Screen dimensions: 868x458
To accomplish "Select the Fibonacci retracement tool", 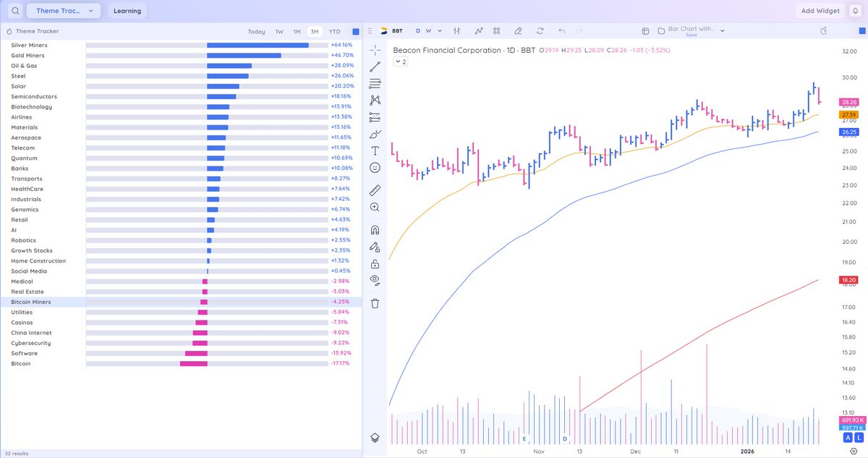I will pyautogui.click(x=375, y=83).
